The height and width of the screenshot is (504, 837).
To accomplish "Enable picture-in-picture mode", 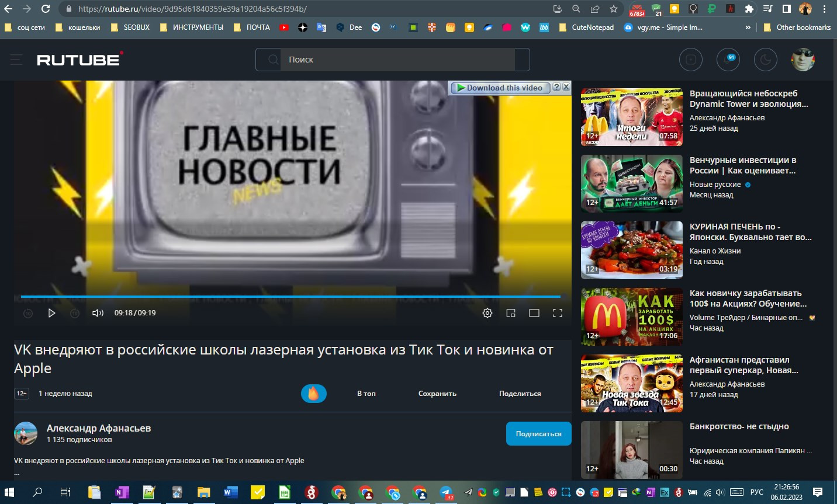I will pos(511,313).
